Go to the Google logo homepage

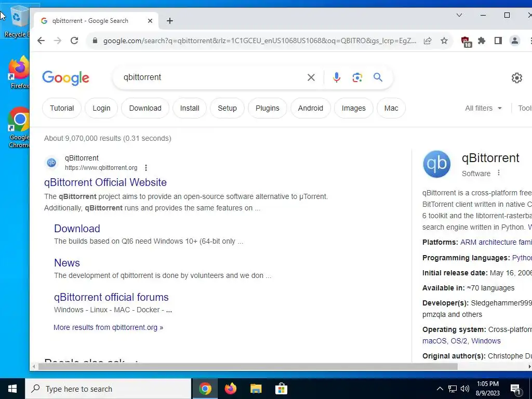[66, 78]
